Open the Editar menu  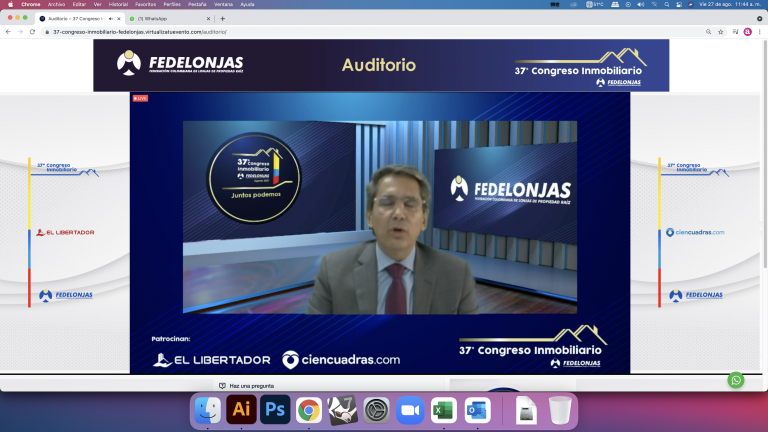[79, 4]
